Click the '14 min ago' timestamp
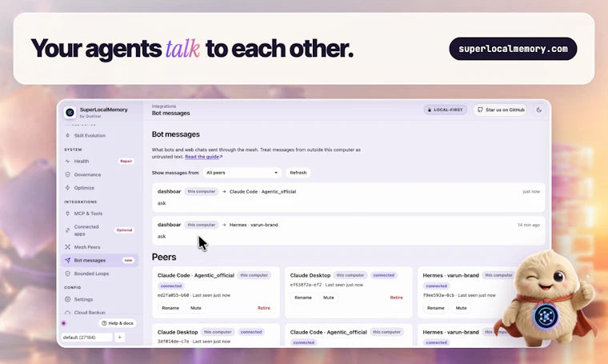The width and height of the screenshot is (608, 364). (529, 225)
